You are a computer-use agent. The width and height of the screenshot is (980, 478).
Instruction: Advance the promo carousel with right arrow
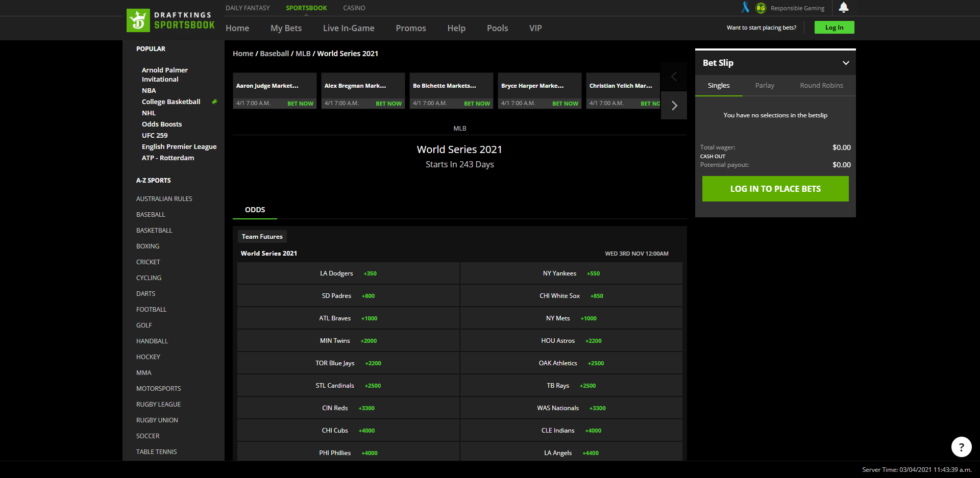(674, 105)
